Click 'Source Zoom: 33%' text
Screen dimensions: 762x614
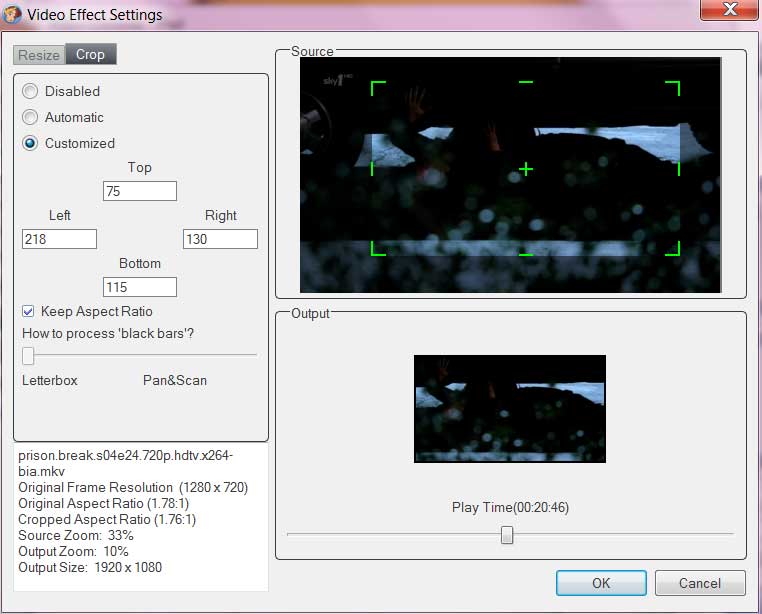point(76,535)
